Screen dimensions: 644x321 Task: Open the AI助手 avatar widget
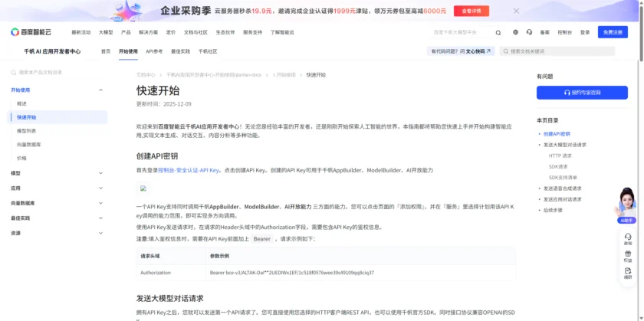point(626,205)
